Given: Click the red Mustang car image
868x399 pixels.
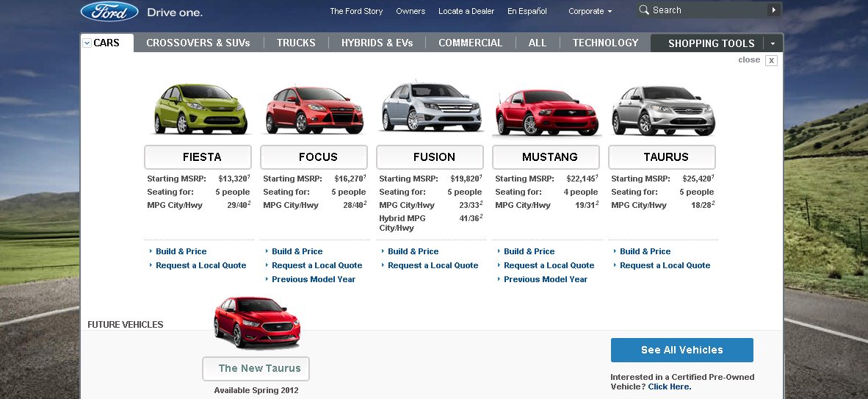Looking at the screenshot, I should [547, 112].
